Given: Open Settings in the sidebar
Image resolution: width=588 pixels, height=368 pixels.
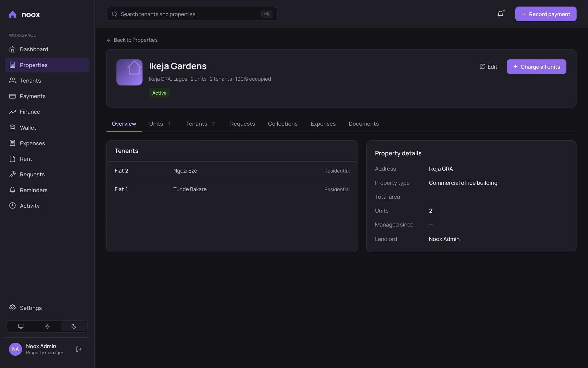Looking at the screenshot, I should click(x=47, y=308).
